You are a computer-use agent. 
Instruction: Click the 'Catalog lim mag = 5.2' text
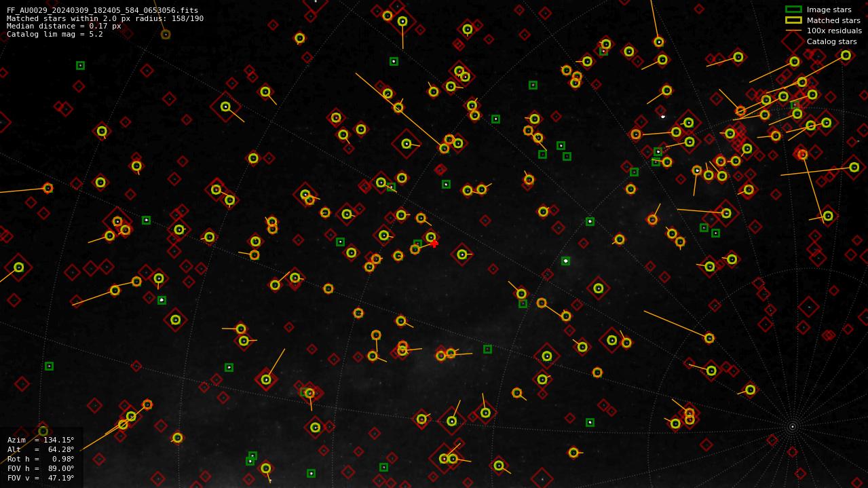click(55, 35)
